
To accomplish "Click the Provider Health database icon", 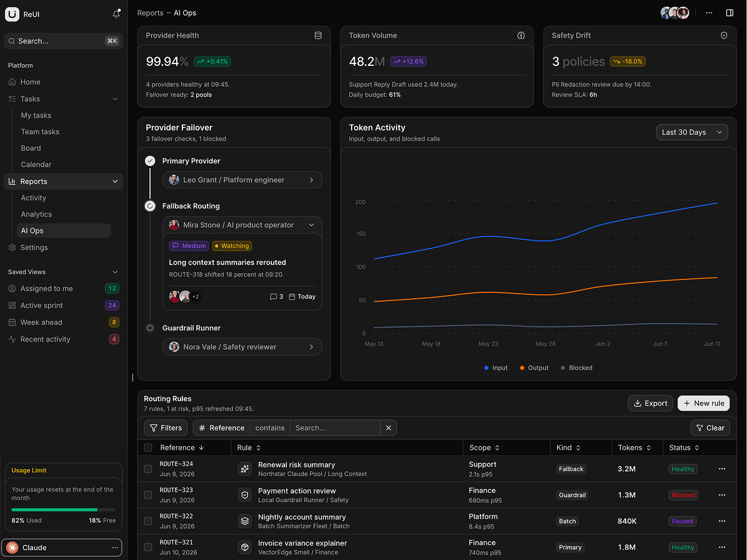I will click(x=318, y=35).
